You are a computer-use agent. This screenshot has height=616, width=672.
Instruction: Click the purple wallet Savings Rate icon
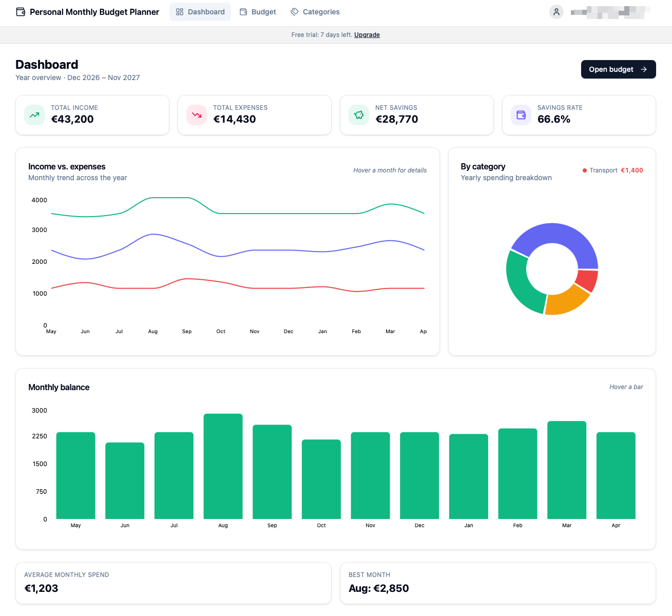point(521,115)
